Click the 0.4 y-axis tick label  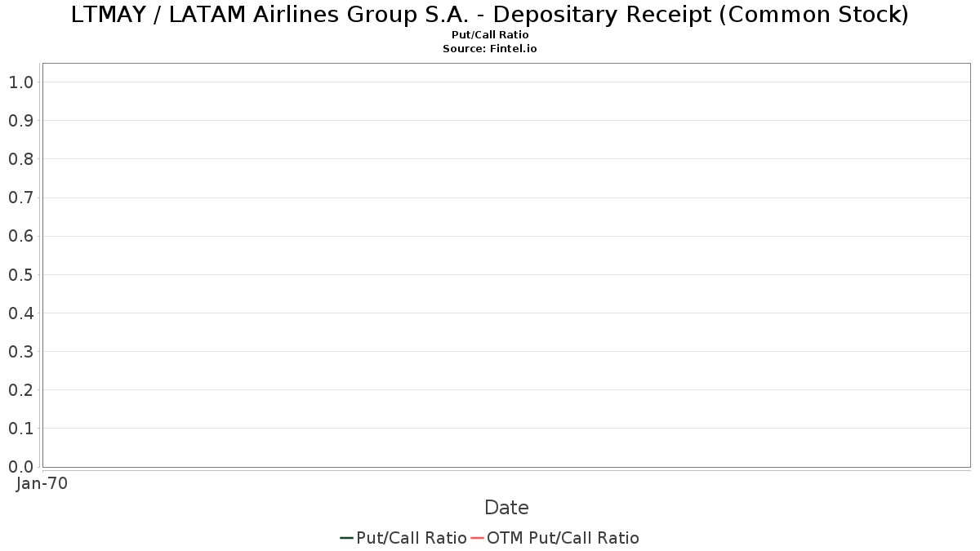pyautogui.click(x=20, y=313)
